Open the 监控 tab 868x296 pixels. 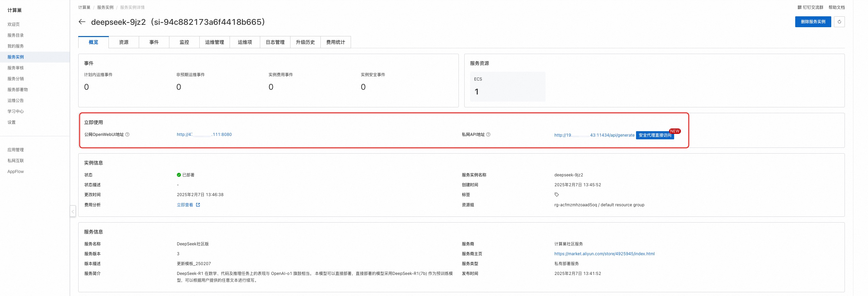pyautogui.click(x=184, y=42)
